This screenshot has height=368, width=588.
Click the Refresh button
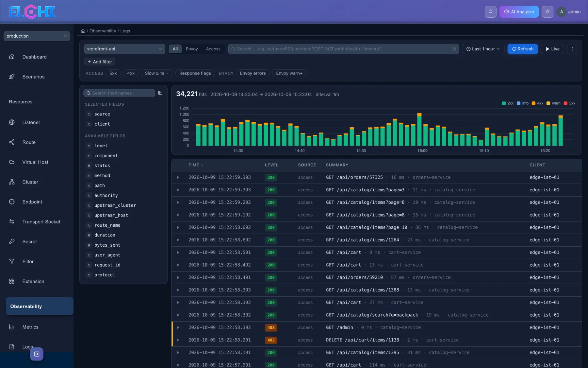pyautogui.click(x=523, y=49)
